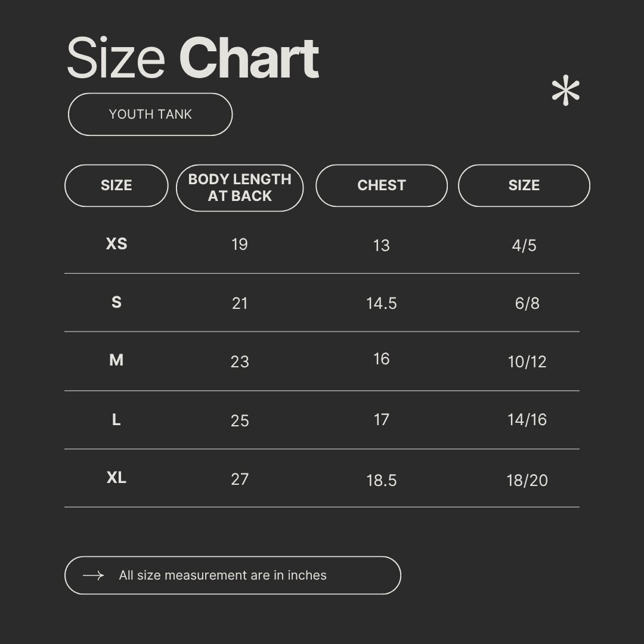The height and width of the screenshot is (644, 644).
Task: Click the SIZE header above the 4/5 value
Action: click(x=524, y=185)
